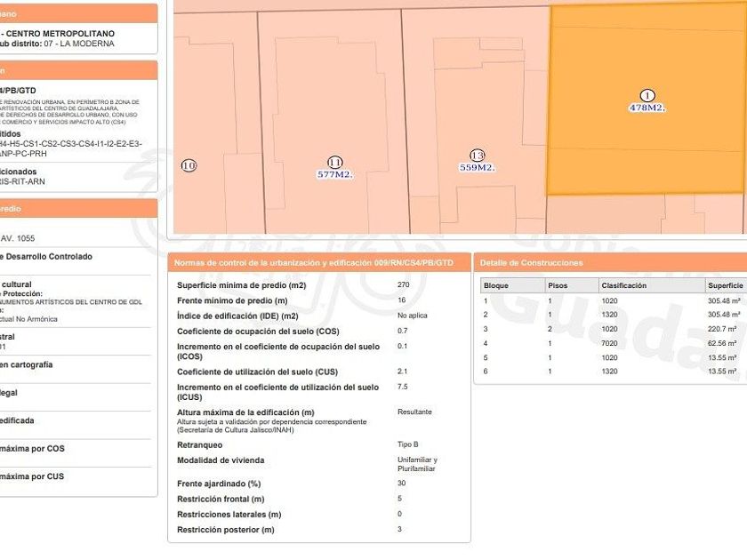Select block 4 row with classification 7020
This screenshot has width=747, height=560.
coord(612,343)
